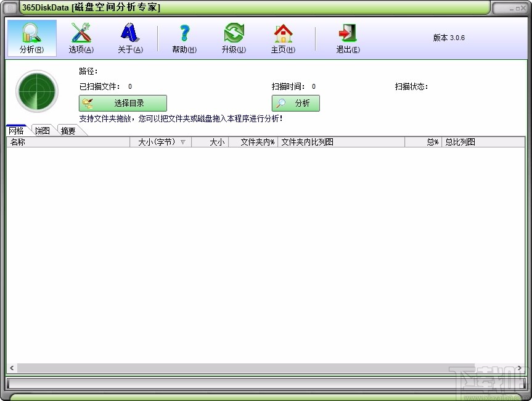Check for updates via the 升级 icon
This screenshot has height=401, width=532.
click(233, 37)
